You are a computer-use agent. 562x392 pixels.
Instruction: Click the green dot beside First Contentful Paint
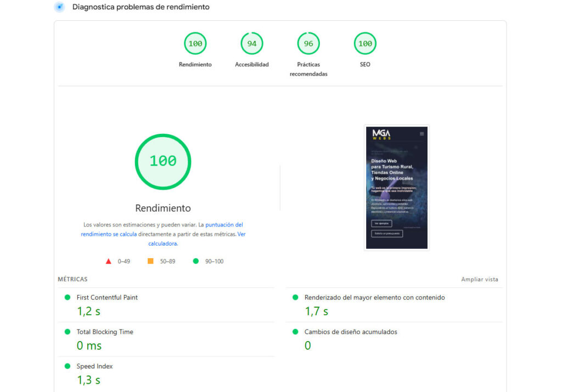pos(68,297)
